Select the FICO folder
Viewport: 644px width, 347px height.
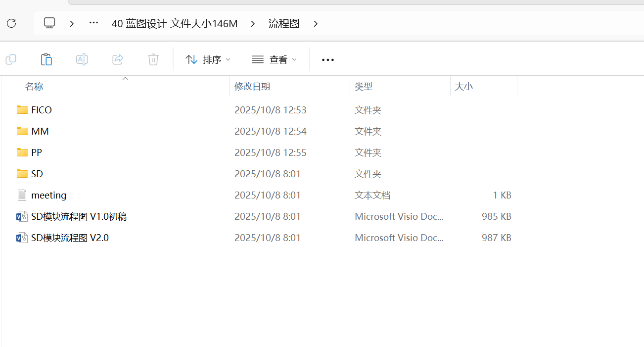click(x=41, y=110)
